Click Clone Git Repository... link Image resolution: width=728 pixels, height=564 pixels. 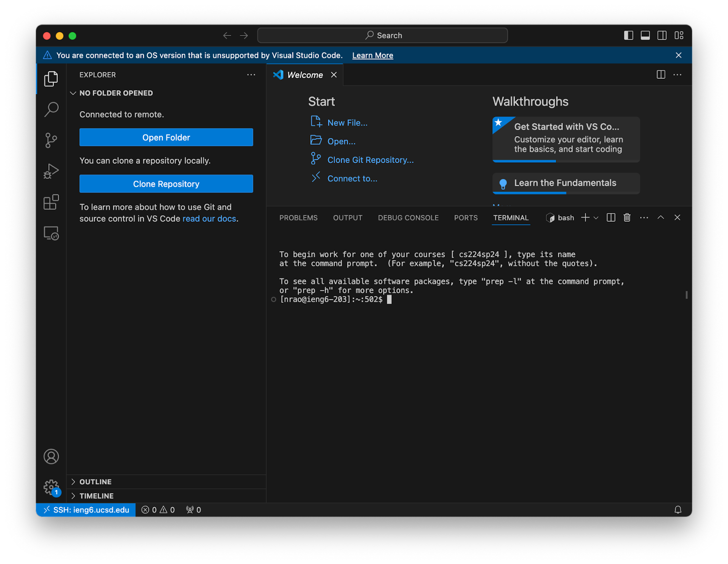point(362,160)
